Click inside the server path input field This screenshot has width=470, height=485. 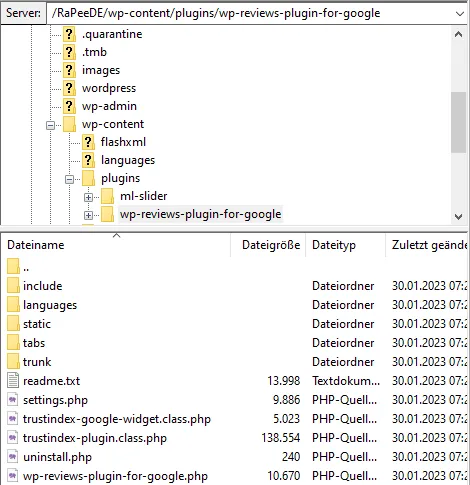[x=250, y=13]
